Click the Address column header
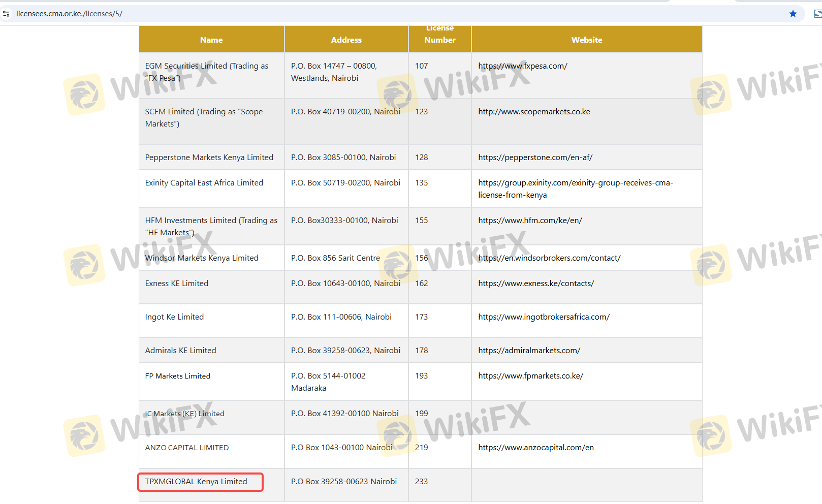822x504 pixels. click(x=346, y=40)
